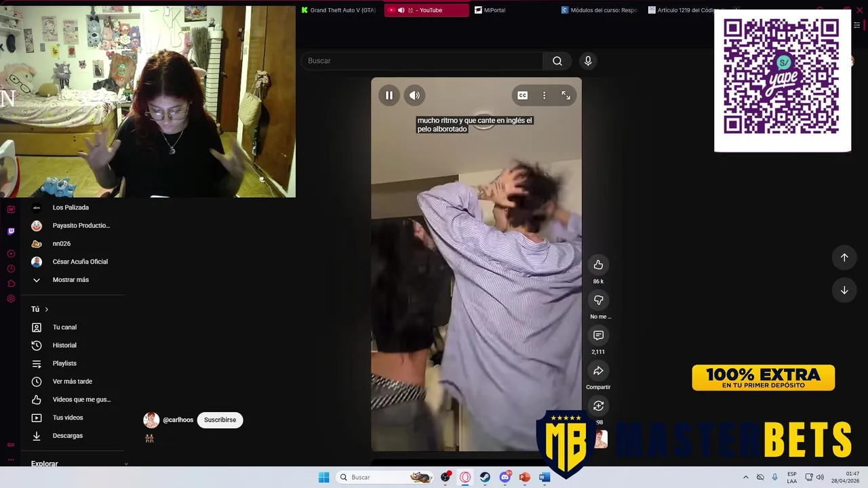Open Ver más tarde list

[73, 382]
